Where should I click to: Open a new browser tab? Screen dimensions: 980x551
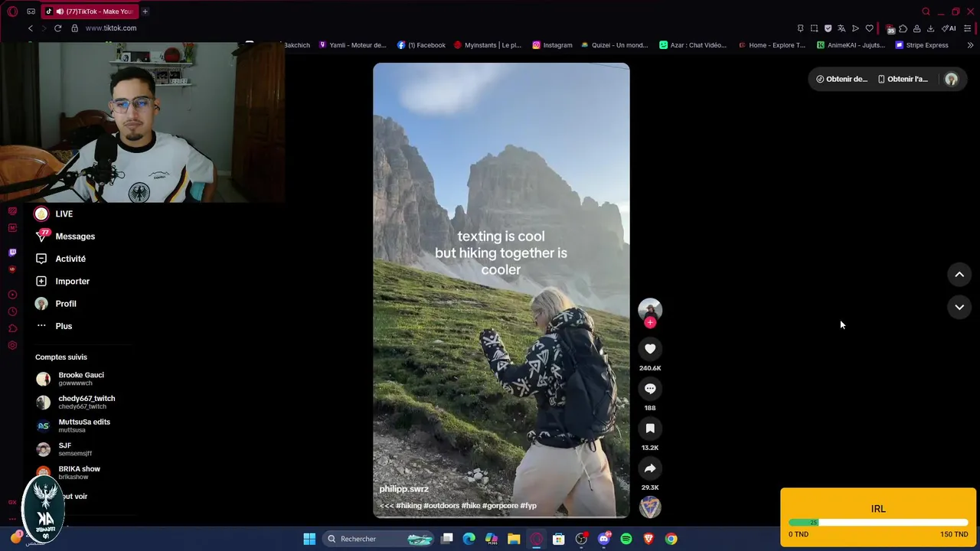pyautogui.click(x=145, y=11)
